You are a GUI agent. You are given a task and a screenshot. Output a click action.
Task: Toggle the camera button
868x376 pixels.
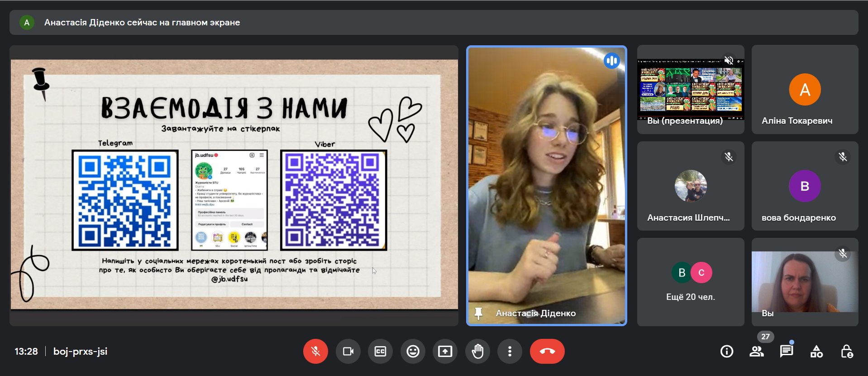[x=348, y=351]
